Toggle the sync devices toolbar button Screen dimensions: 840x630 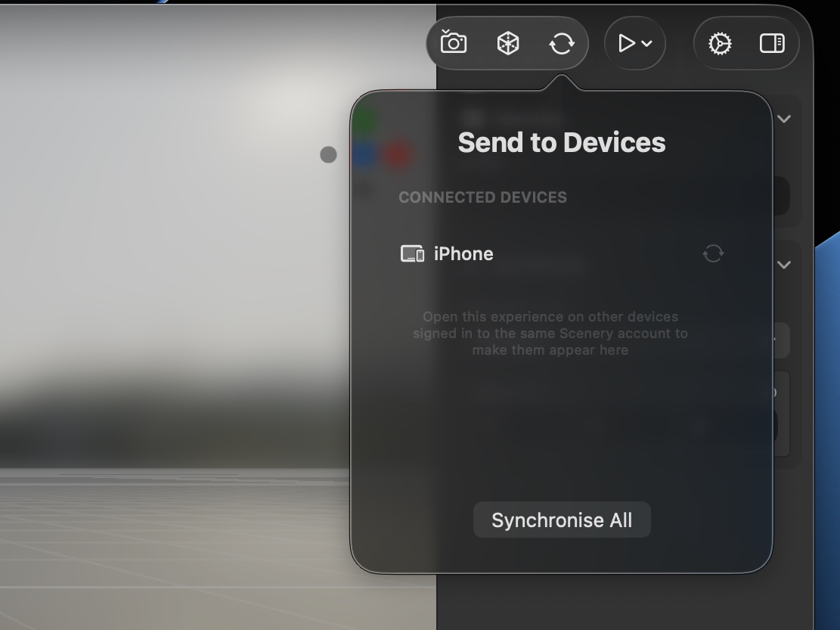562,43
